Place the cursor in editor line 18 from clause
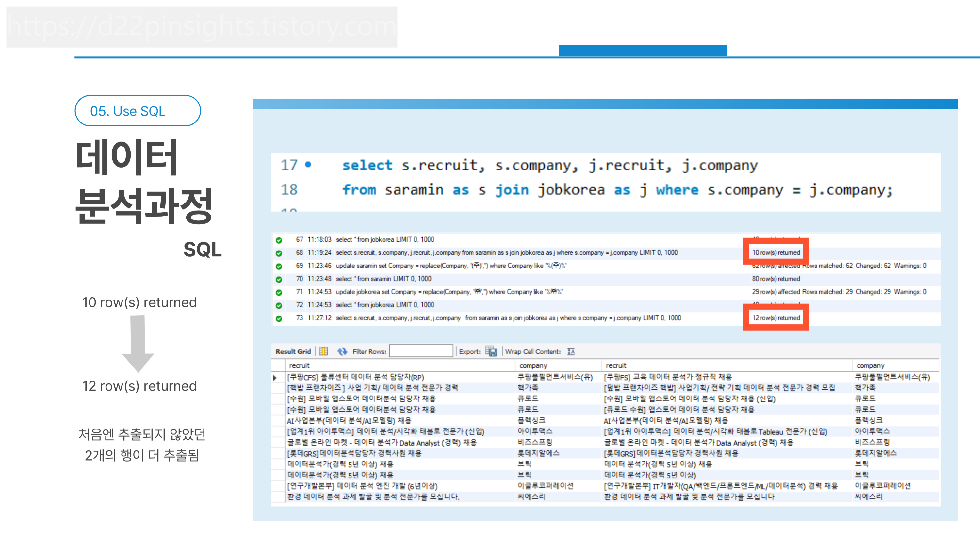This screenshot has width=980, height=551. (617, 190)
